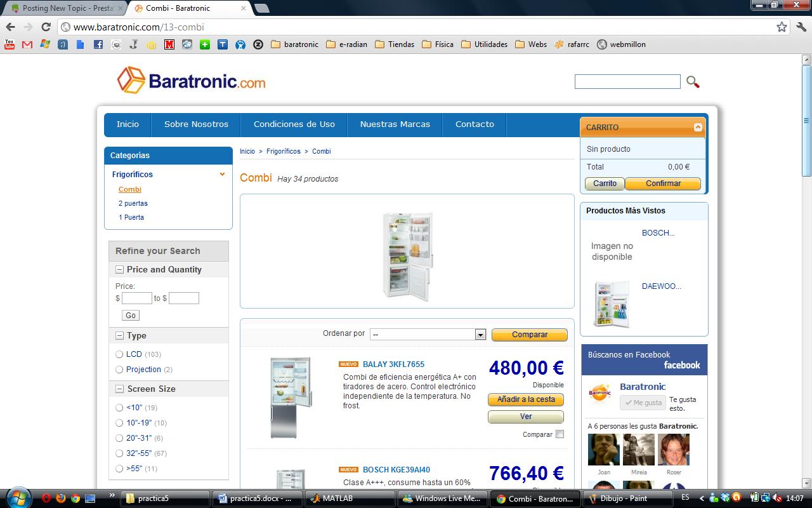Click the Confirmar cart button

point(663,184)
